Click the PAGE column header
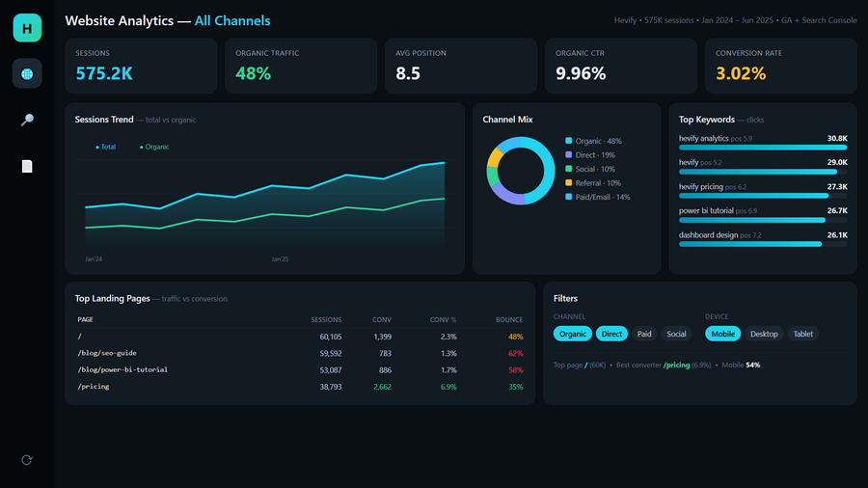The image size is (868, 488). [85, 320]
